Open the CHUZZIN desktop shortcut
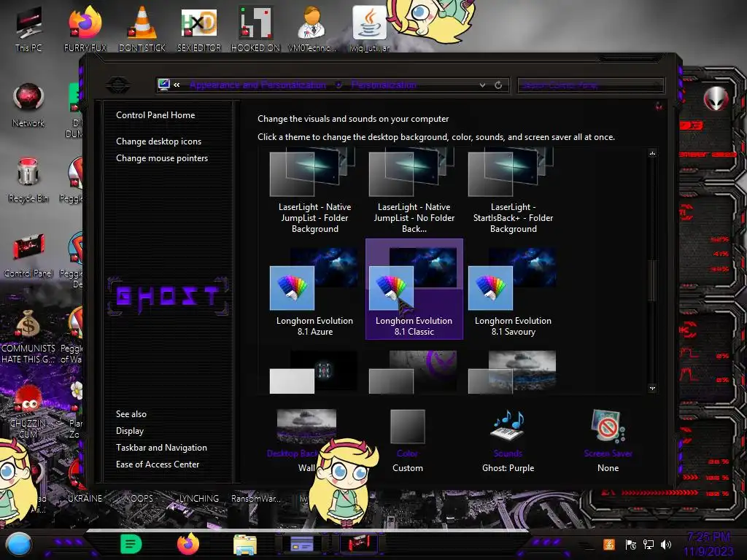Screen dimensions: 747x560 tap(28, 411)
